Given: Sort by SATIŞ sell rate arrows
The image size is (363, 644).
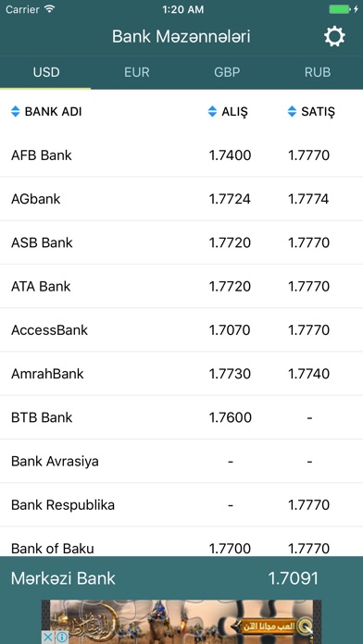Looking at the screenshot, I should 292,111.
